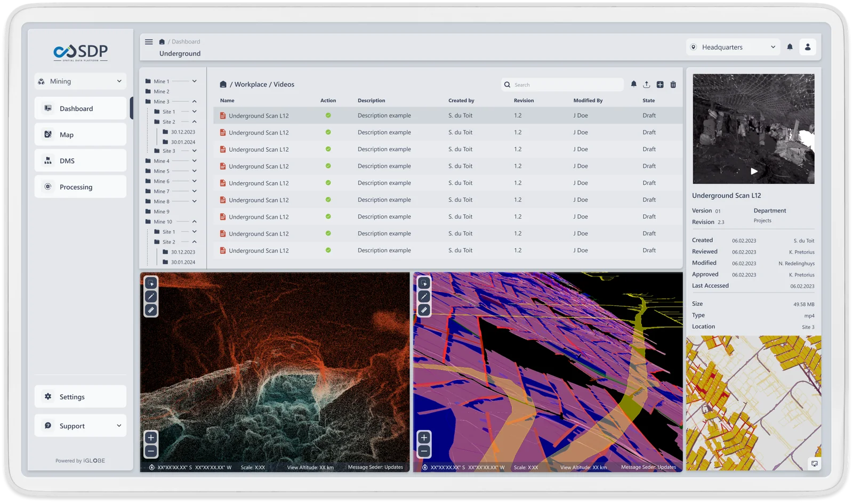853x504 pixels.
Task: Click the add new item plus icon
Action: coord(660,85)
